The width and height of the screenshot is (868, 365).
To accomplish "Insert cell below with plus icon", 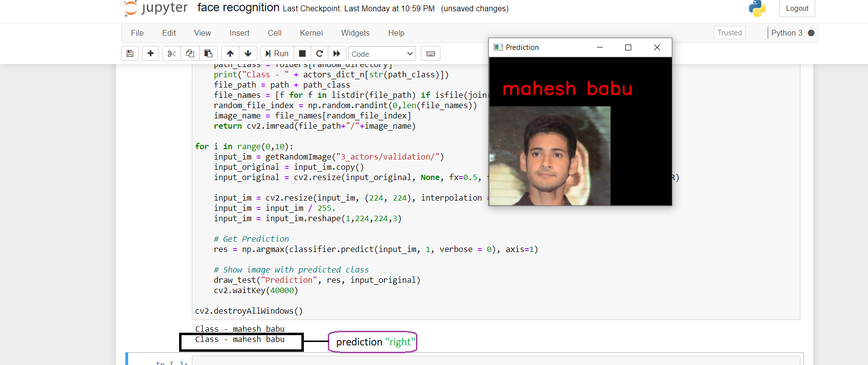I will [151, 53].
